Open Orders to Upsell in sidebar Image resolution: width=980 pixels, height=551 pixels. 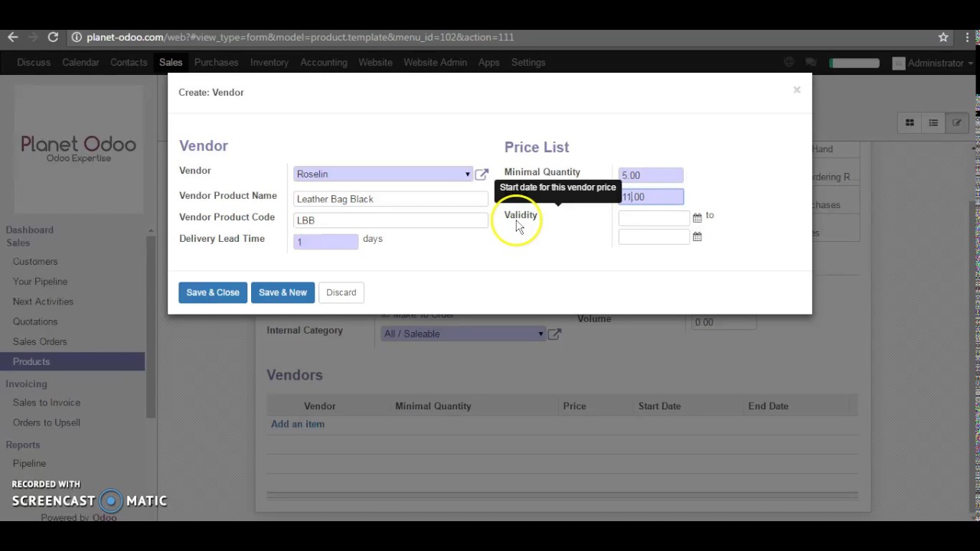pyautogui.click(x=47, y=422)
